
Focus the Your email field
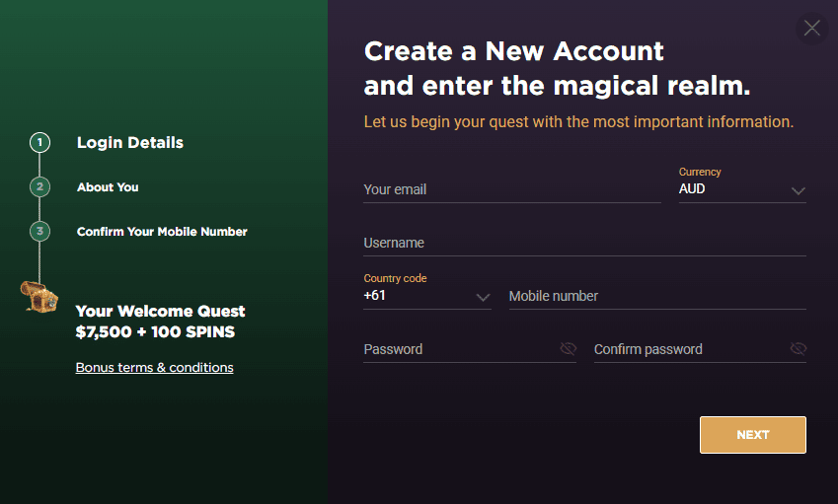pyautogui.click(x=512, y=189)
